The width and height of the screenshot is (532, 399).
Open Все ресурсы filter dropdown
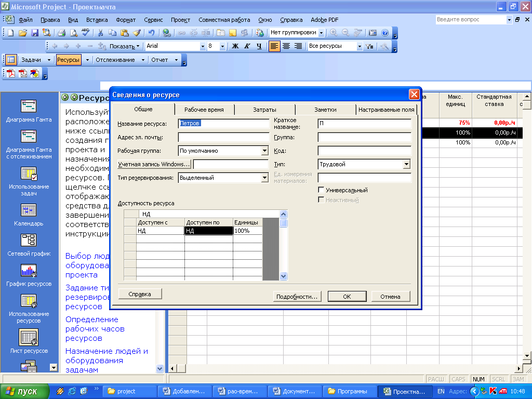[360, 46]
